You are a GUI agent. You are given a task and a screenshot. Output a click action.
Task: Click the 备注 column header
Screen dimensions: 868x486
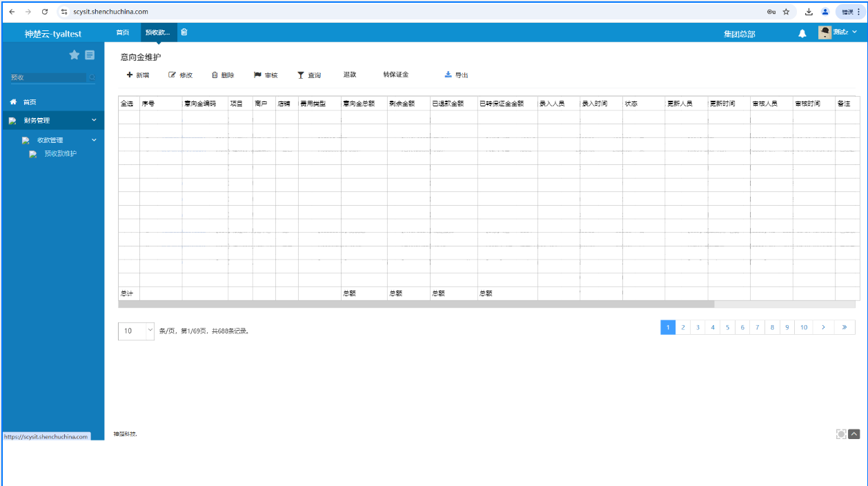pos(845,104)
